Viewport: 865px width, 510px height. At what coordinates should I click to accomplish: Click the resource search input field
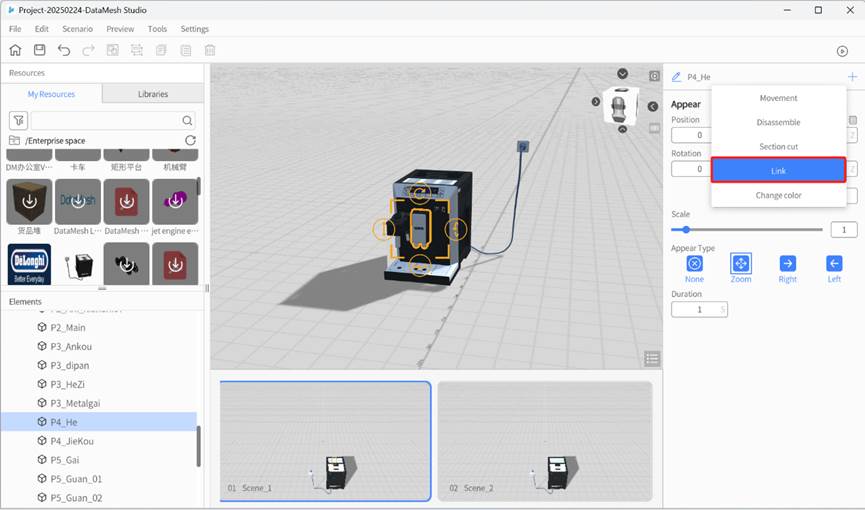click(113, 120)
